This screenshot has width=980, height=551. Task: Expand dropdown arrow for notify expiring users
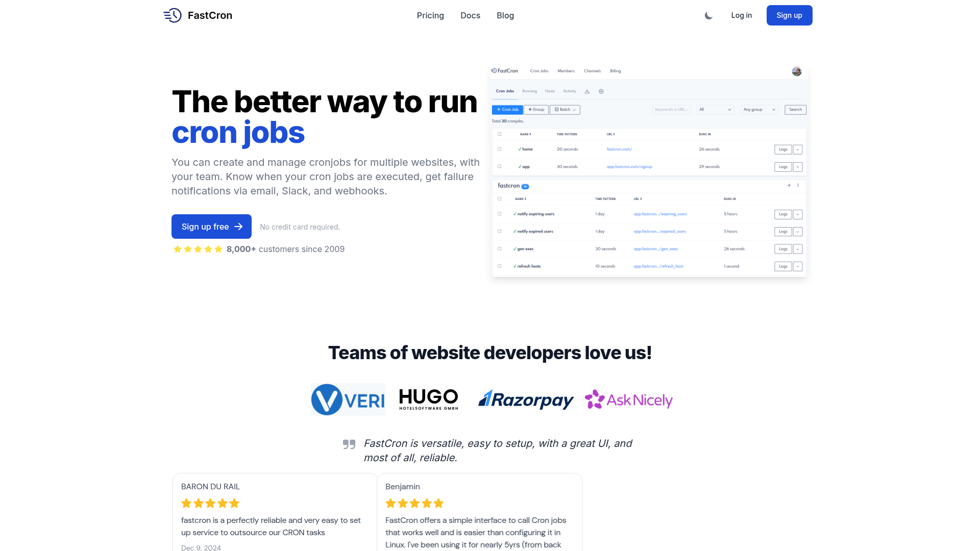click(798, 214)
